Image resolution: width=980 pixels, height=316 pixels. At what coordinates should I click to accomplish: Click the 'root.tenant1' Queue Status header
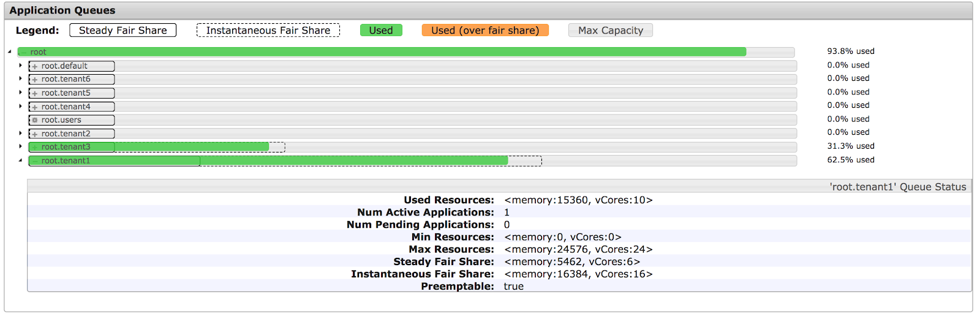[499, 187]
